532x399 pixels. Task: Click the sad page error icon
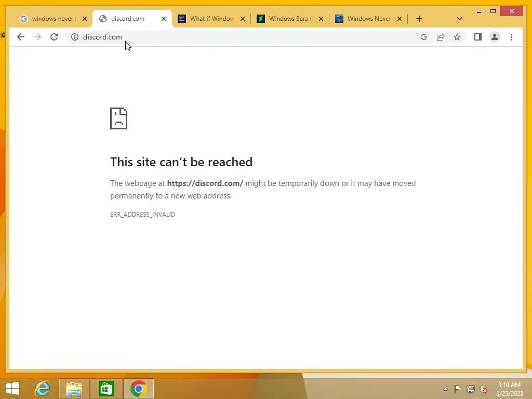click(119, 118)
